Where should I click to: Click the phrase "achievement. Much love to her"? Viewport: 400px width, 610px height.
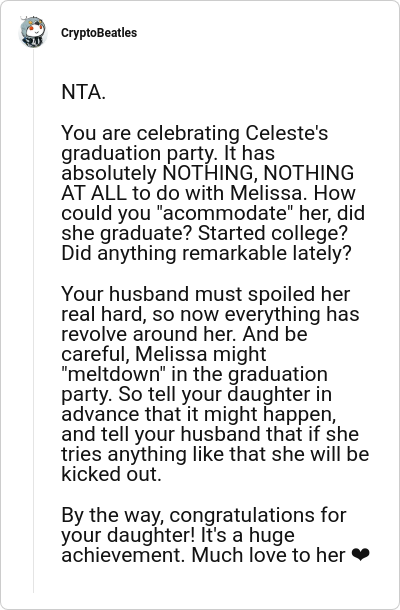pyautogui.click(x=203, y=555)
